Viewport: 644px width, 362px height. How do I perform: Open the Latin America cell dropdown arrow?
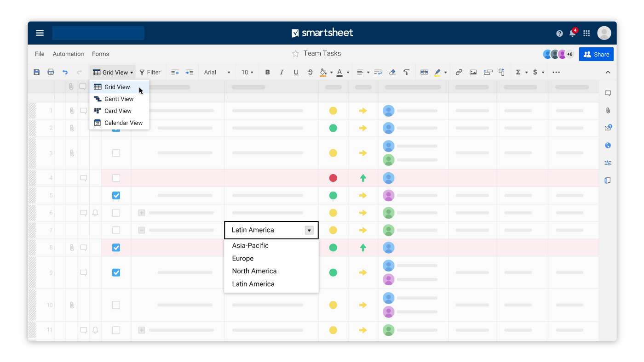point(309,230)
